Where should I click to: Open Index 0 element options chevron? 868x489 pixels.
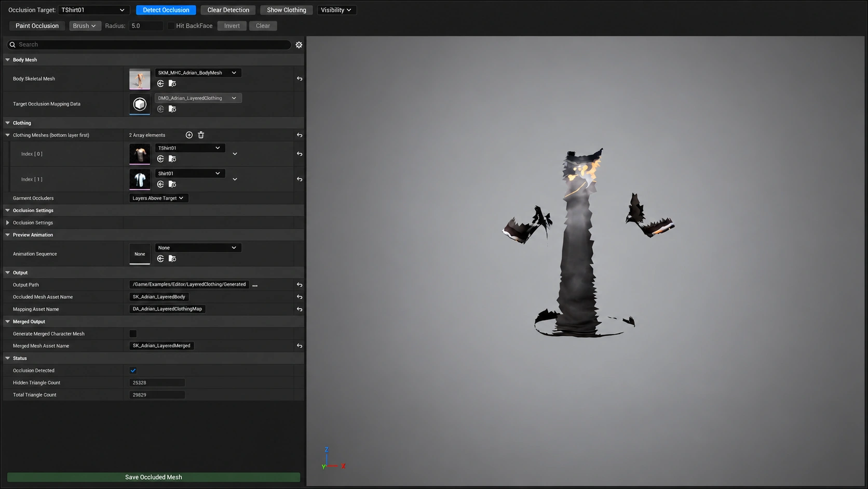click(x=235, y=154)
